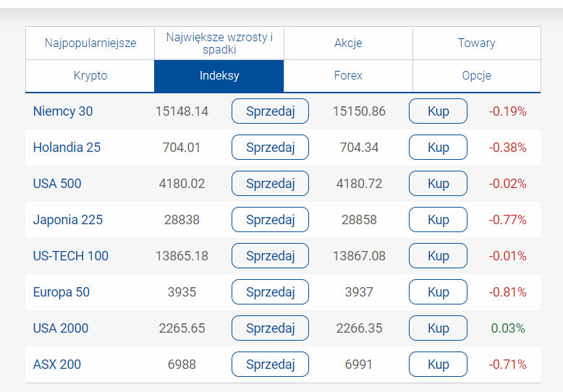Select the Akcje tab
This screenshot has height=392, width=563.
pos(348,43)
